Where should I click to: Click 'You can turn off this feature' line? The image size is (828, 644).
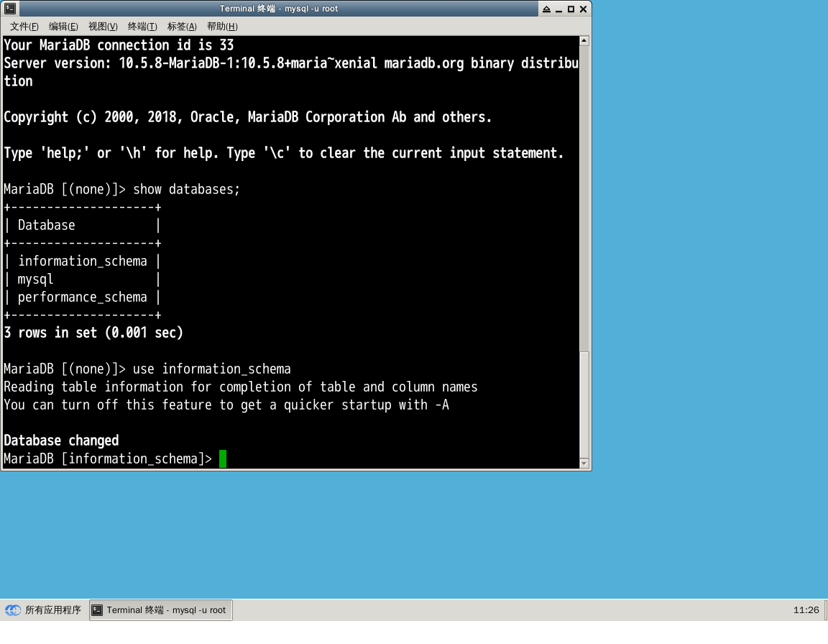(226, 405)
